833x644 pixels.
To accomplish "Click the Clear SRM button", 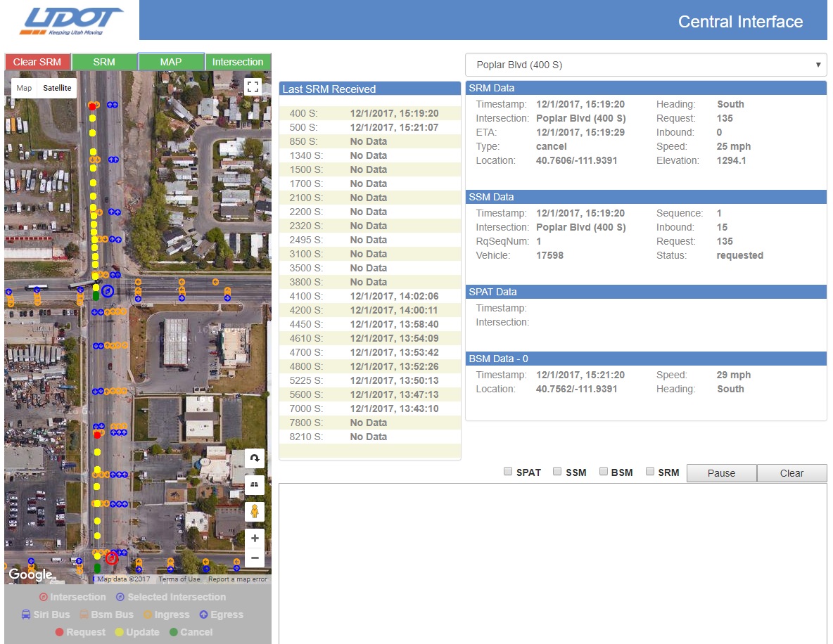I will (x=37, y=62).
